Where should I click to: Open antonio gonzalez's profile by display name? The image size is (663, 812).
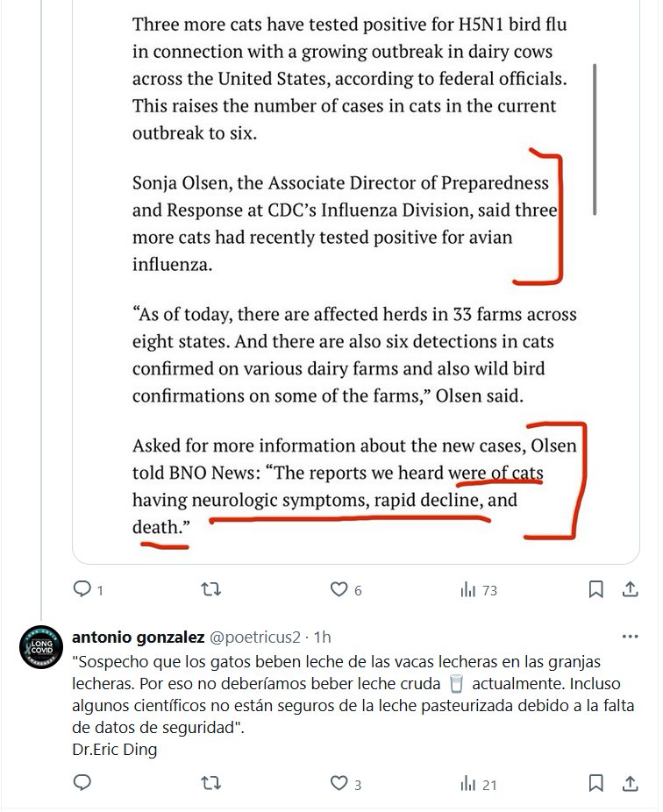(x=139, y=636)
